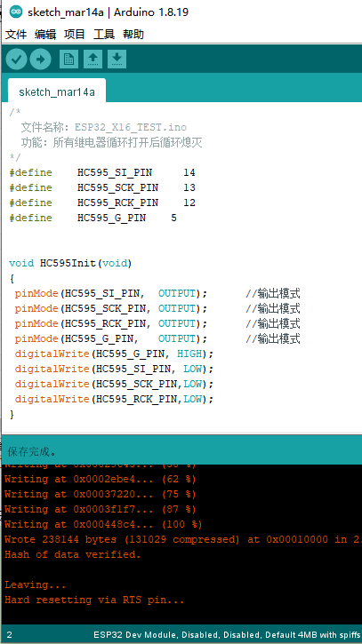Image resolution: width=362 pixels, height=644 pixels.
Task: Click the 保存完成 status message bar
Action: pos(181,451)
